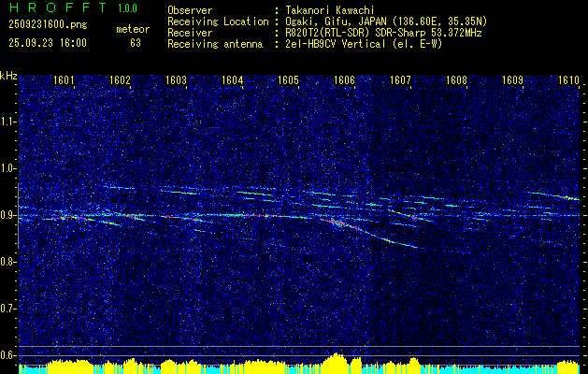Click the 1.0 kHz axis label
588x374 pixels.
pyautogui.click(x=7, y=169)
